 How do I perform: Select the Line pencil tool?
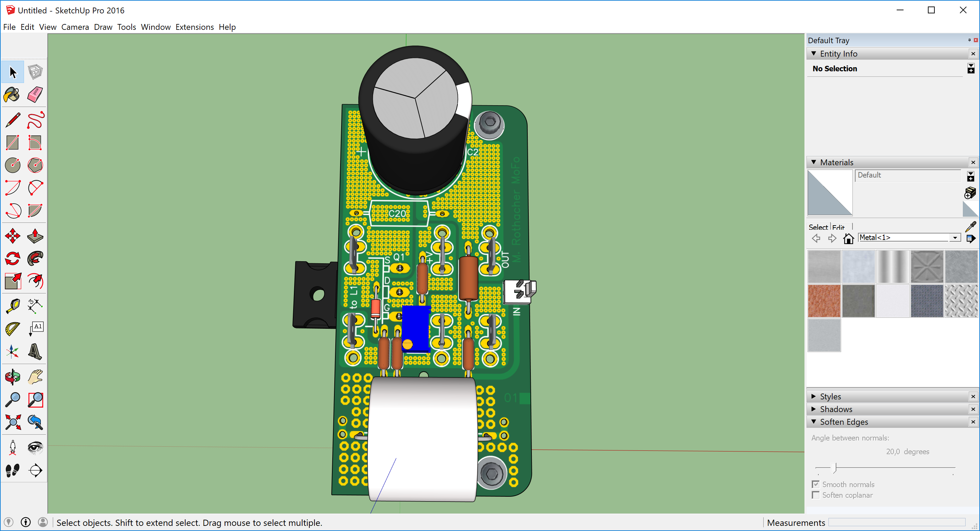(x=13, y=120)
